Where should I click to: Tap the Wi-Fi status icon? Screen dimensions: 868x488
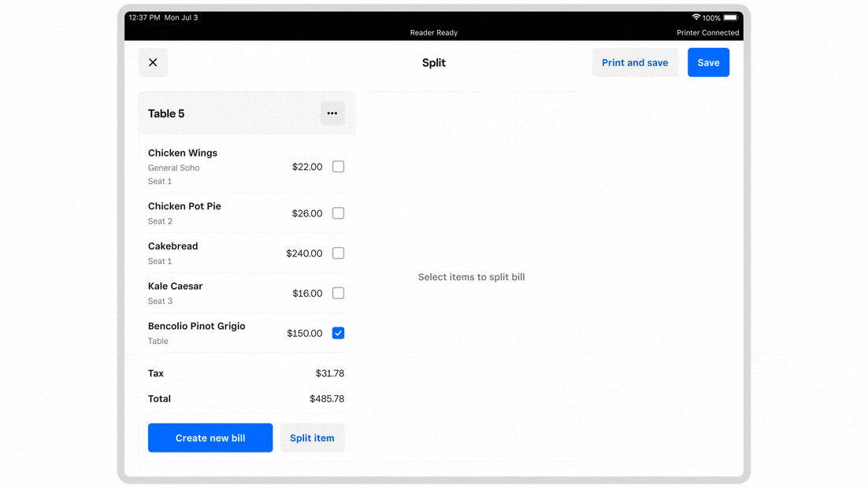click(696, 17)
